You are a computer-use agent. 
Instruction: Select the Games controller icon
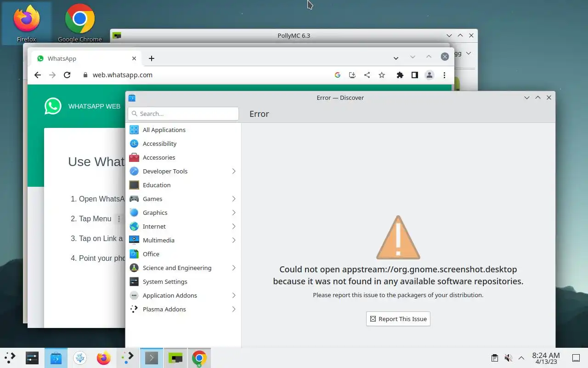click(134, 199)
